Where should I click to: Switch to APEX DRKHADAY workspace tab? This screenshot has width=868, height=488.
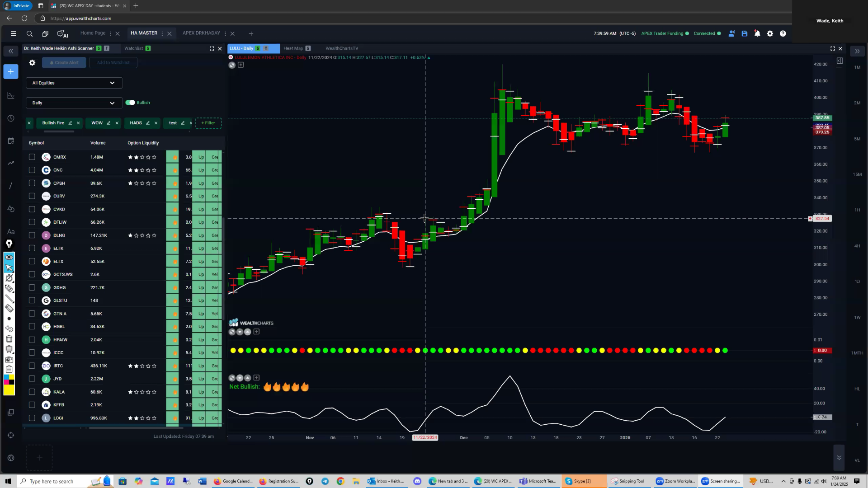tap(201, 33)
